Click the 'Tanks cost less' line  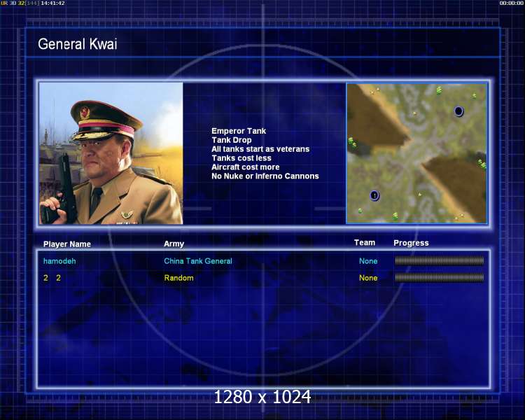(x=241, y=158)
